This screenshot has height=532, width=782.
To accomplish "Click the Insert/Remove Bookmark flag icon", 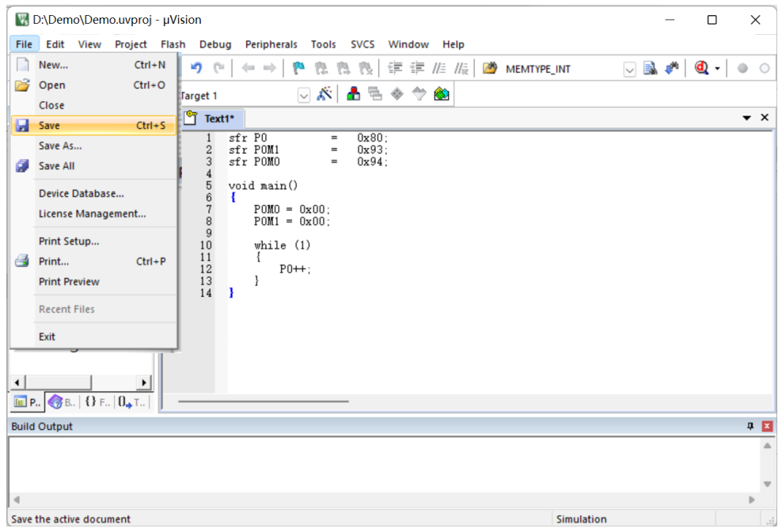I will [298, 69].
